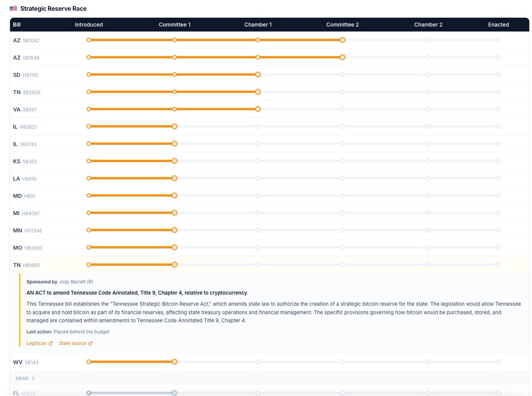Select the MO HB2080 bill label

28,248
